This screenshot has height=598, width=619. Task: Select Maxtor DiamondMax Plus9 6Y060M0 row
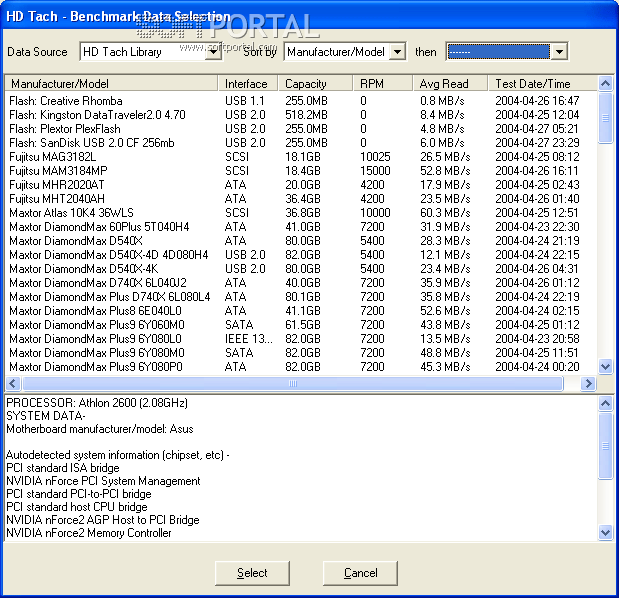(x=301, y=325)
